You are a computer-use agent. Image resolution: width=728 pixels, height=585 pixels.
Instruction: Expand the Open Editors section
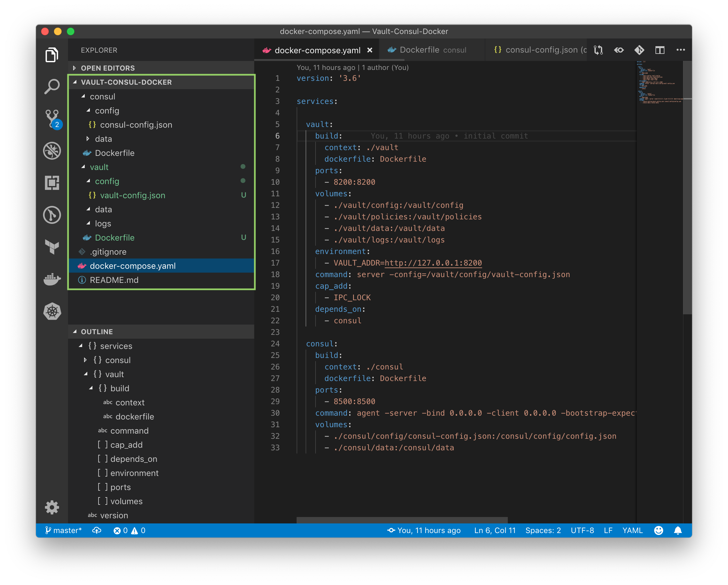pyautogui.click(x=161, y=68)
